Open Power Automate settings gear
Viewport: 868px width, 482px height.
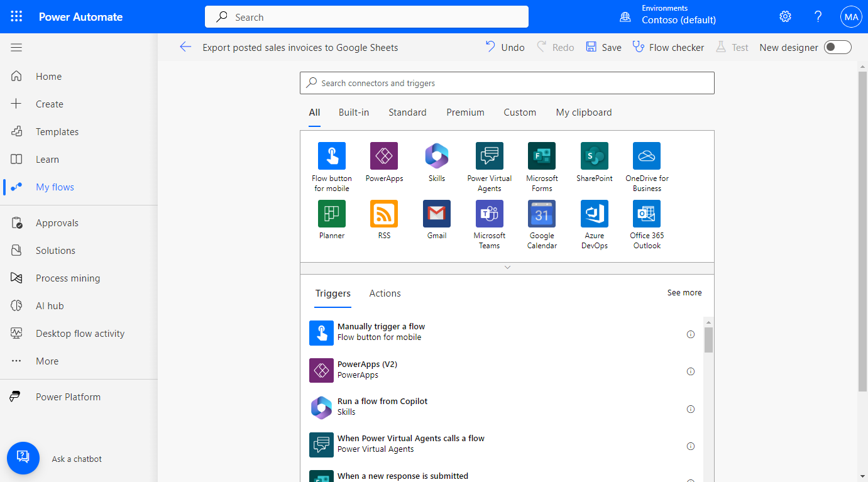pyautogui.click(x=785, y=16)
